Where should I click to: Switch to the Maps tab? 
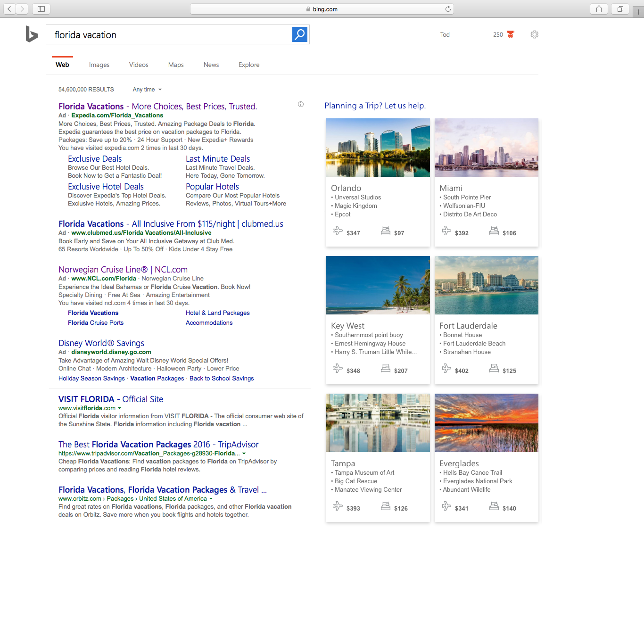coord(176,65)
